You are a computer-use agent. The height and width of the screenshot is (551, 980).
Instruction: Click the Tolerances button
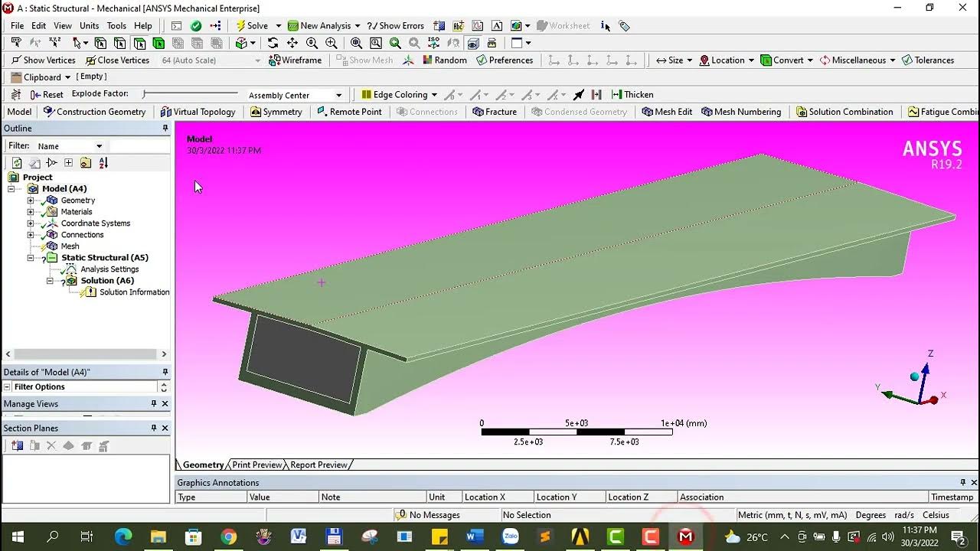tap(928, 60)
